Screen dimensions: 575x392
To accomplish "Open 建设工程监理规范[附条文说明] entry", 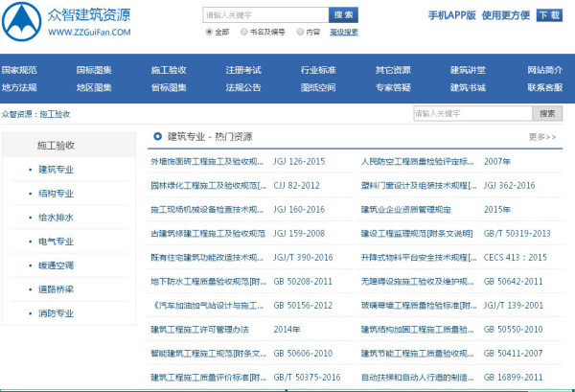I will [417, 234].
